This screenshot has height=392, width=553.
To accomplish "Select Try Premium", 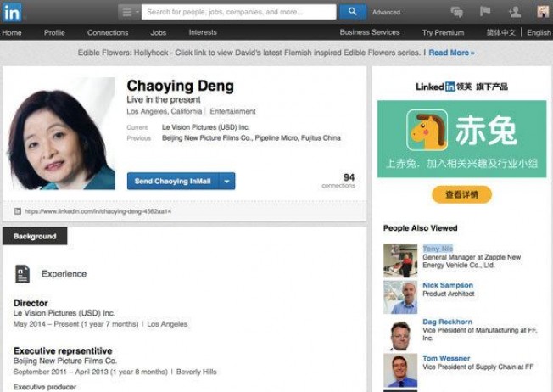I will point(444,33).
